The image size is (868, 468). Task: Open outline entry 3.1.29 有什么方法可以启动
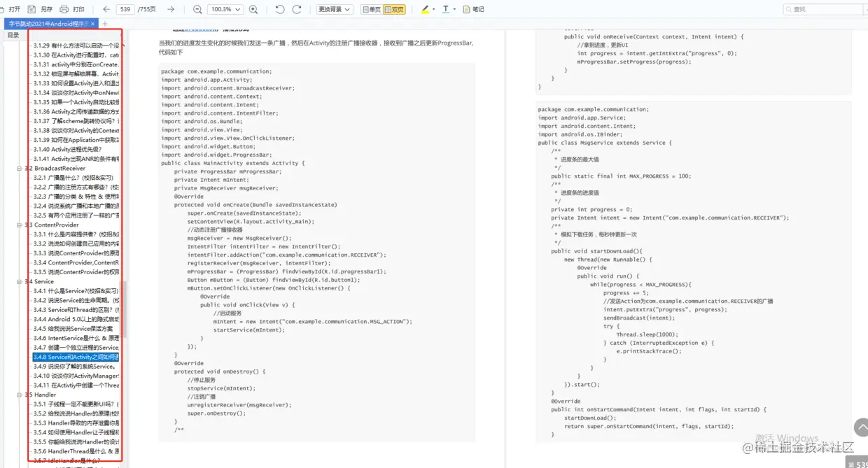click(x=76, y=45)
